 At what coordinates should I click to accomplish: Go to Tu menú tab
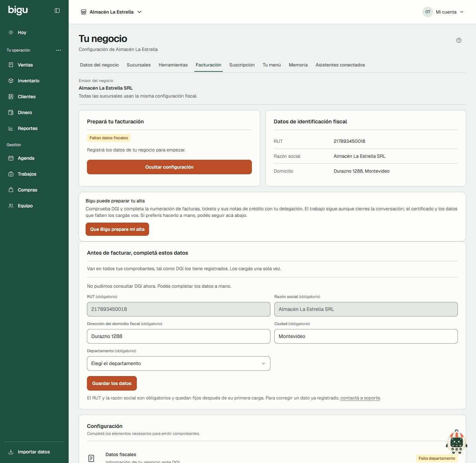tap(272, 65)
